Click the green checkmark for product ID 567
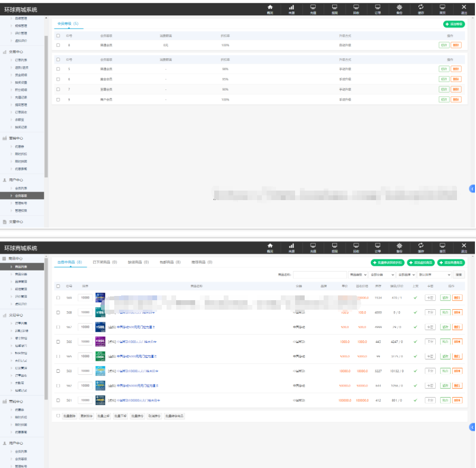476x468 pixels. (415, 327)
